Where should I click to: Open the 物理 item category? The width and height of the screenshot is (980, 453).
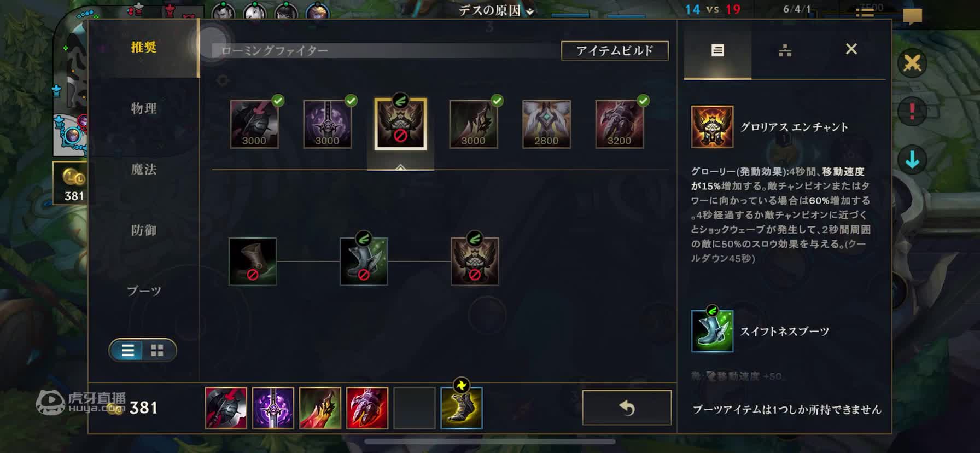[x=144, y=108]
